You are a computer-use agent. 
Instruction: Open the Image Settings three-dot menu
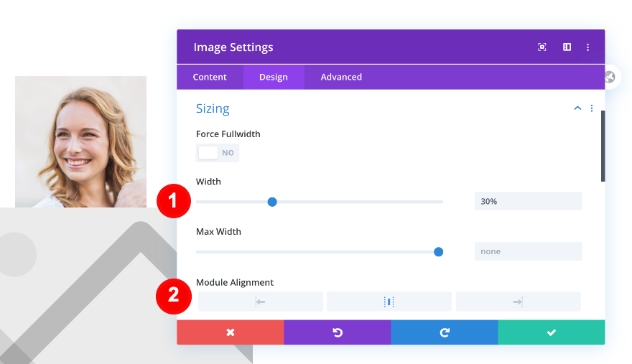pos(587,47)
